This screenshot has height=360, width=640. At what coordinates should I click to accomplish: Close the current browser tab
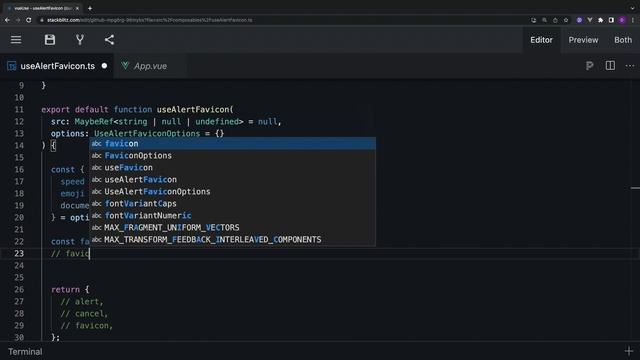point(77,8)
